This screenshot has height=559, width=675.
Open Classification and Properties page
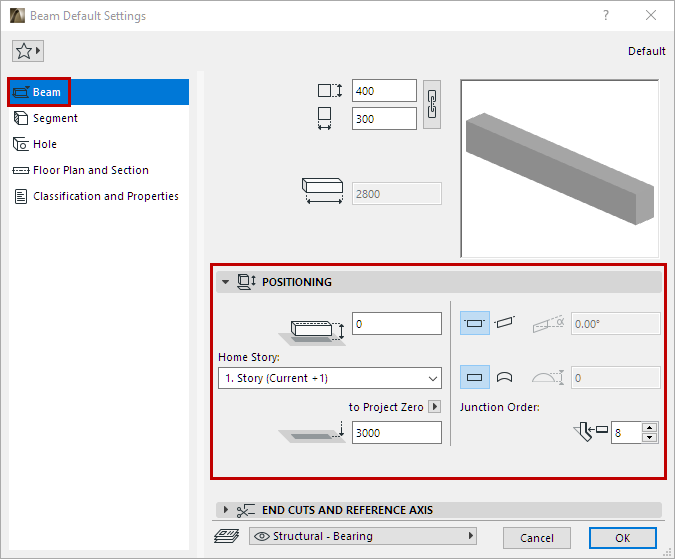[99, 196]
